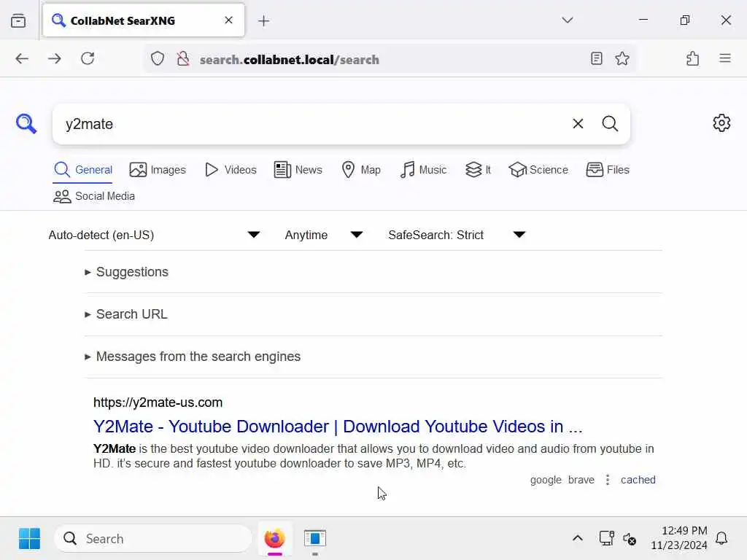This screenshot has height=560, width=747.
Task: Open a new browser tab
Action: pos(263,21)
